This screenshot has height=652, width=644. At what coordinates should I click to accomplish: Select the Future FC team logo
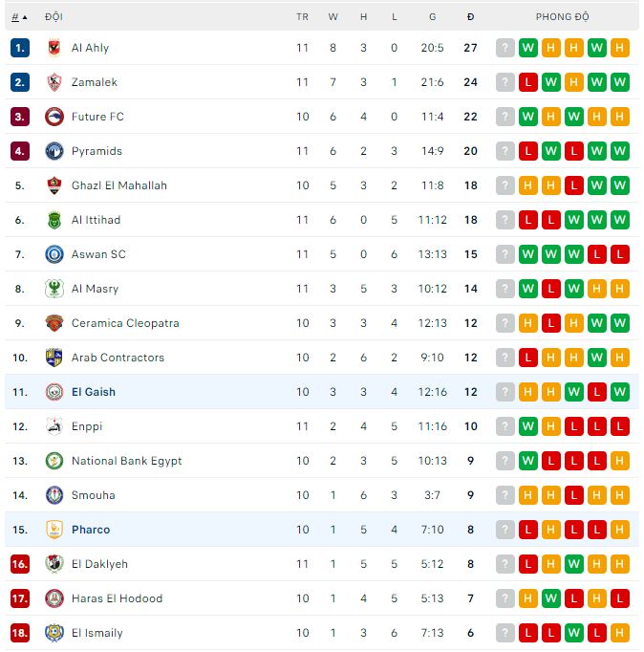[x=54, y=117]
